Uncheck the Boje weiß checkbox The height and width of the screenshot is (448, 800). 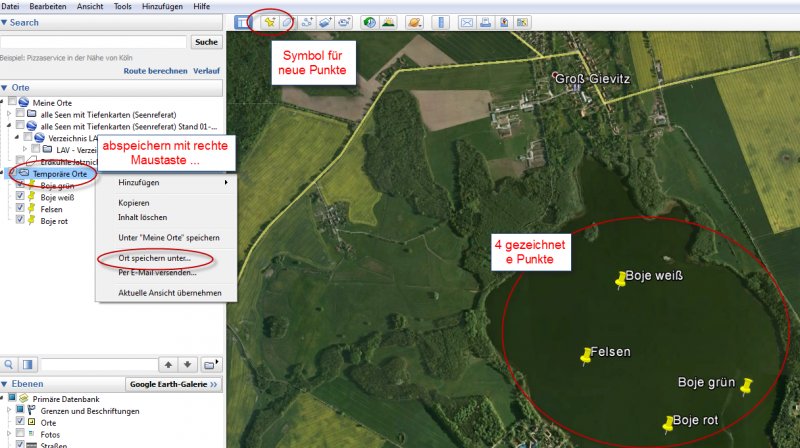(20, 196)
